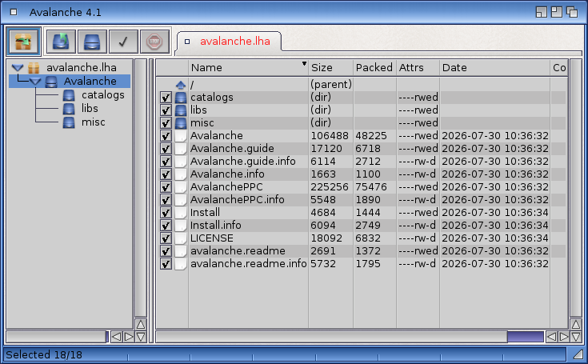The width and height of the screenshot is (588, 364).
Task: Click the libs folder icon in the file list
Action: click(x=181, y=110)
